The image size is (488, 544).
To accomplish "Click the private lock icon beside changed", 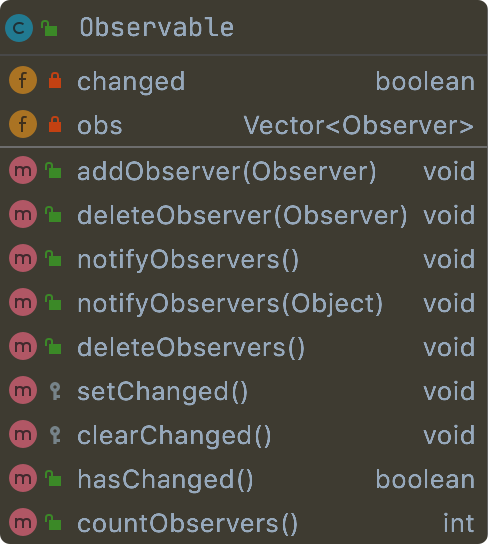I will [x=55, y=80].
